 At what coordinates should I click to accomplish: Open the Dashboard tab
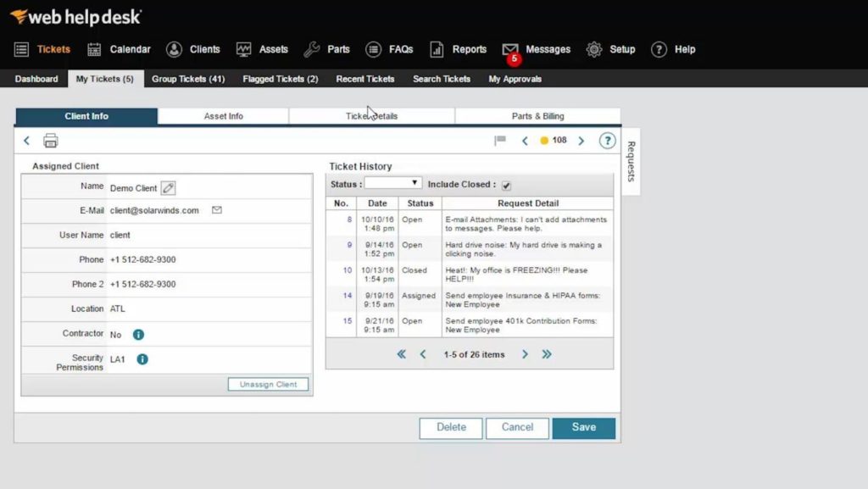pyautogui.click(x=36, y=79)
